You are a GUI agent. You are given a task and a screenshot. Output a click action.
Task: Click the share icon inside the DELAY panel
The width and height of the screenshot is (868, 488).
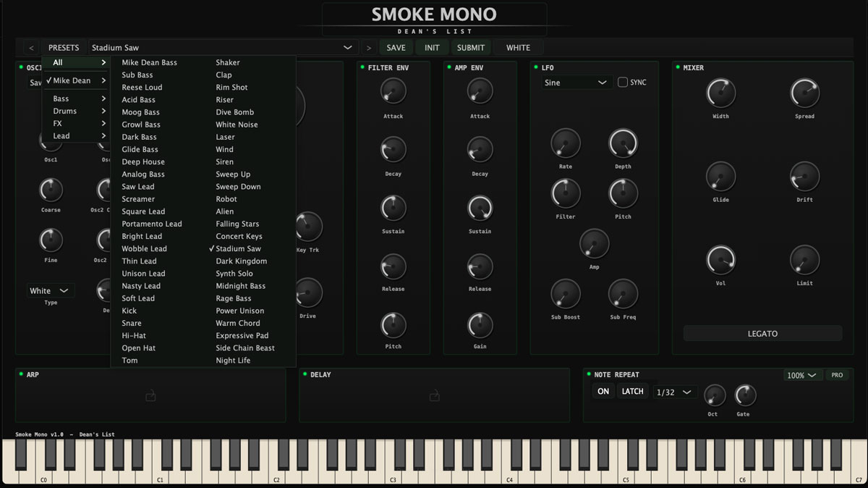(434, 397)
